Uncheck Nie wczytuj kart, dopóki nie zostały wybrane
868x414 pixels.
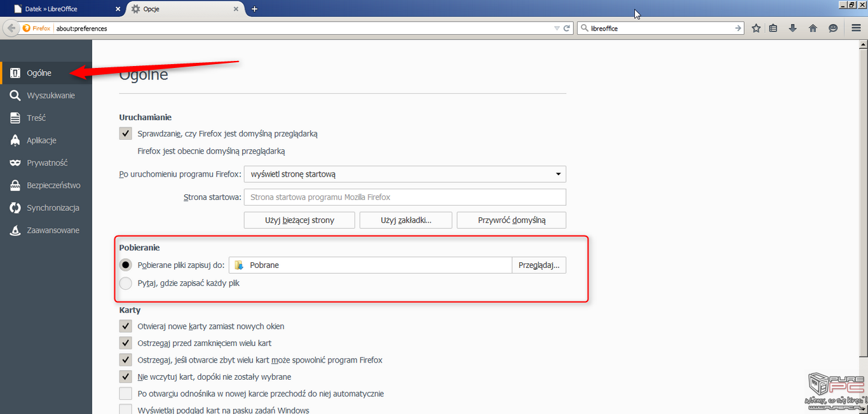click(x=126, y=377)
